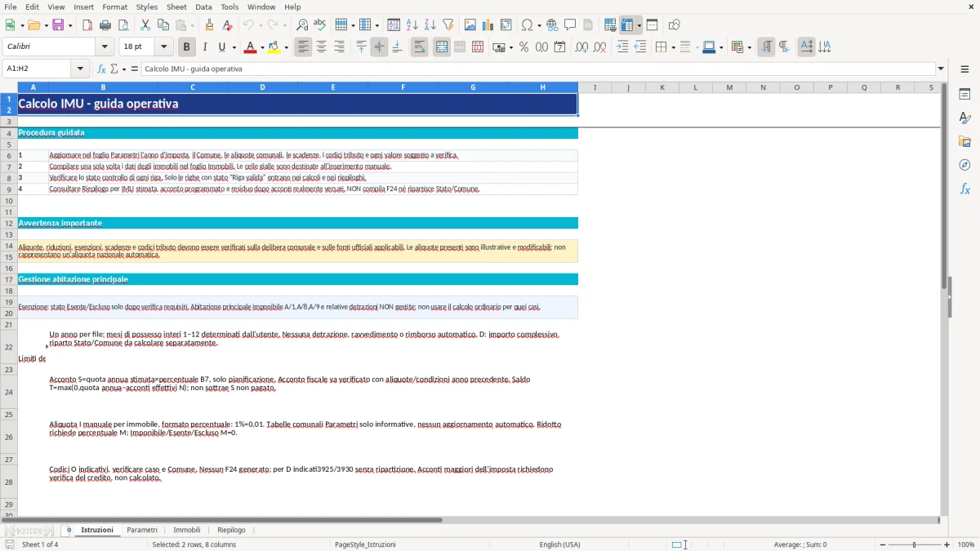
Task: Click the Clear Direct Formatting icon
Action: coord(228,25)
